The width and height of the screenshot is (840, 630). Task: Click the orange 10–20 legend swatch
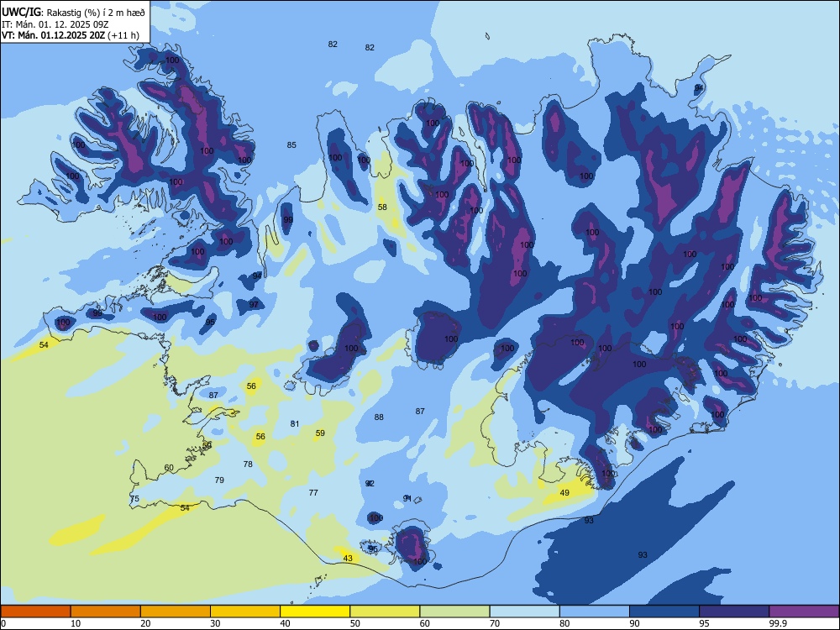(x=106, y=612)
